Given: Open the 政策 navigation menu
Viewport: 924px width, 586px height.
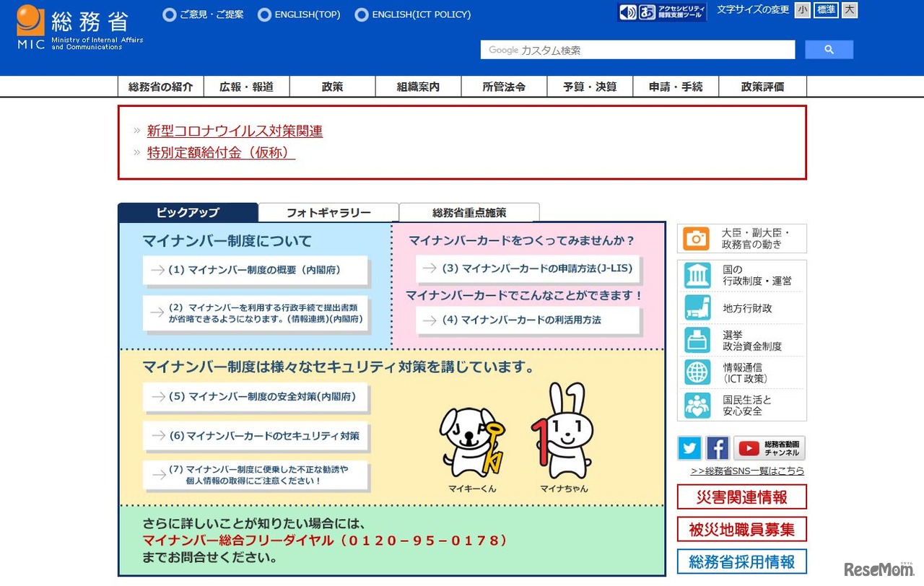Looking at the screenshot, I should click(x=332, y=86).
